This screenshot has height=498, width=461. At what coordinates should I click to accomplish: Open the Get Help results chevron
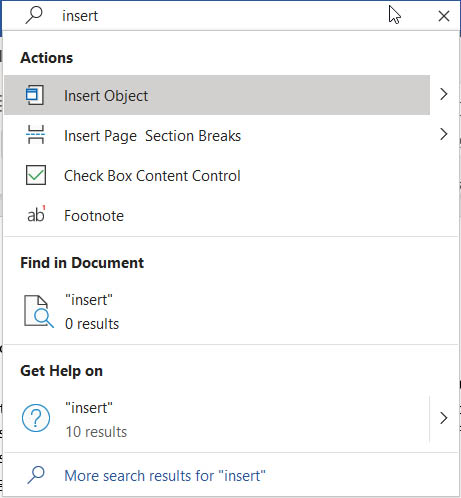pos(444,418)
